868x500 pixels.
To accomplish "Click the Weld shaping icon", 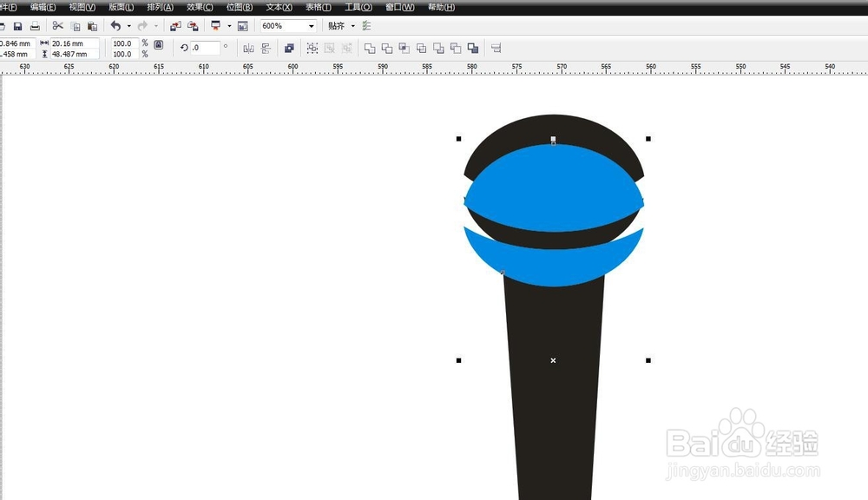I will 370,48.
